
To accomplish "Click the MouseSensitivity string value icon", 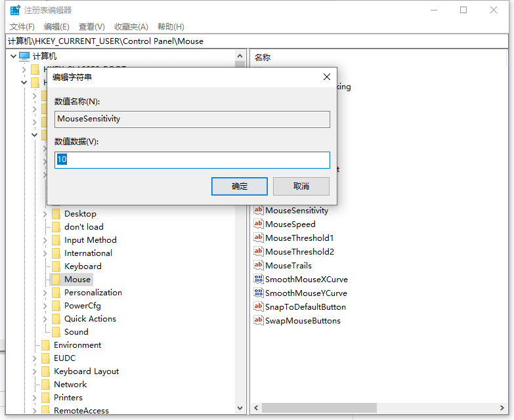I will tap(259, 211).
